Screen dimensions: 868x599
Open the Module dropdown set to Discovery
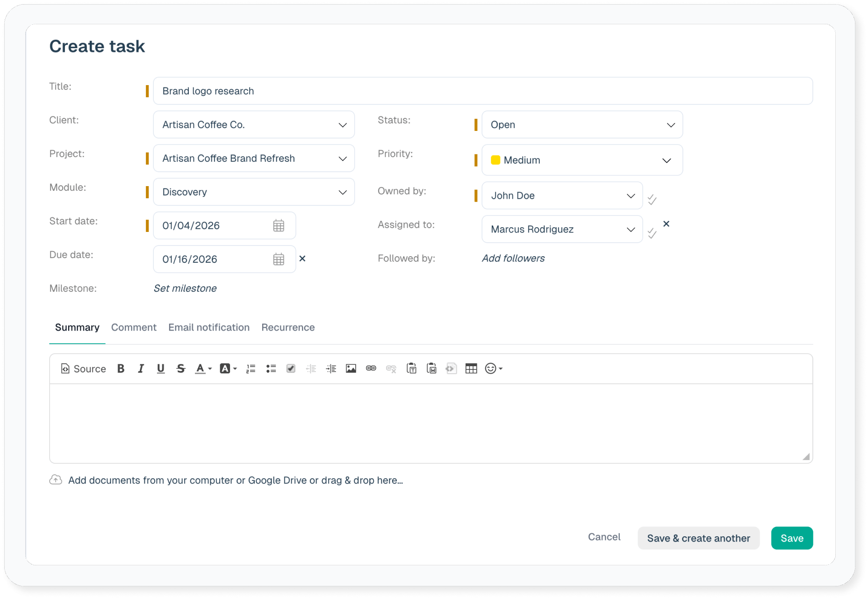click(254, 192)
